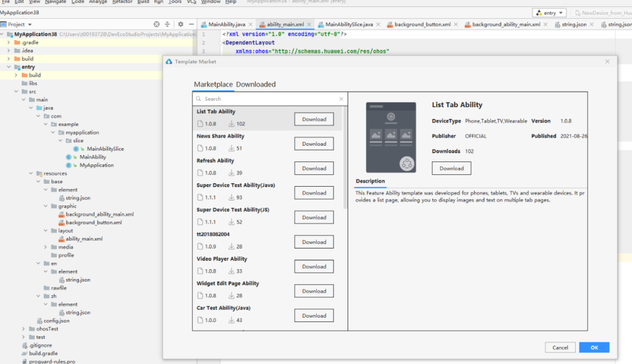Download the News Share Ability template
The image size is (632, 364).
(314, 143)
